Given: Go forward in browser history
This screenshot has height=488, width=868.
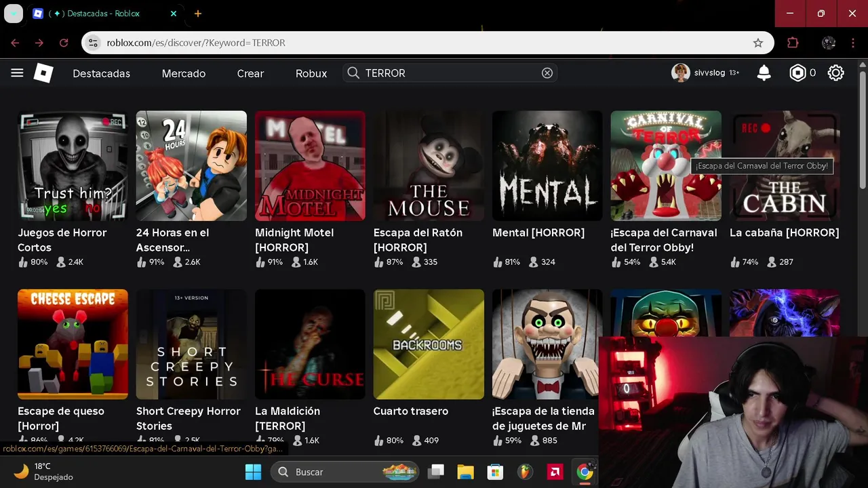Looking at the screenshot, I should 39,43.
